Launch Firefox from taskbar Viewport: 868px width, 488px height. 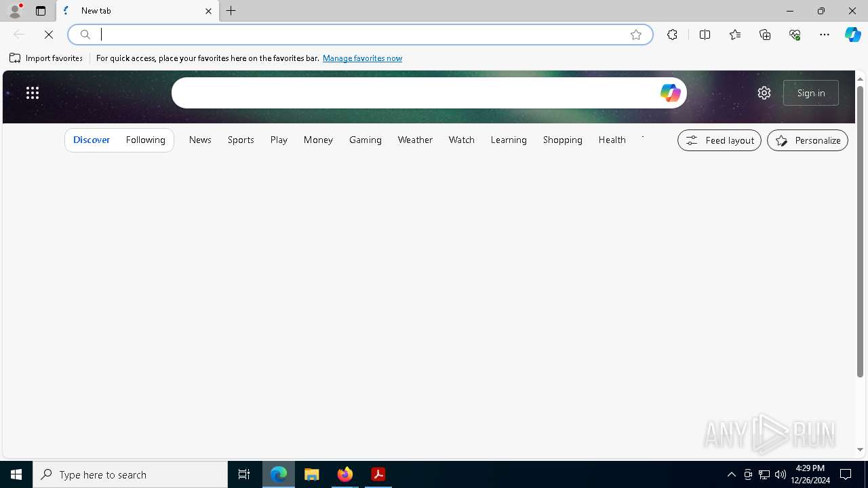pyautogui.click(x=345, y=474)
